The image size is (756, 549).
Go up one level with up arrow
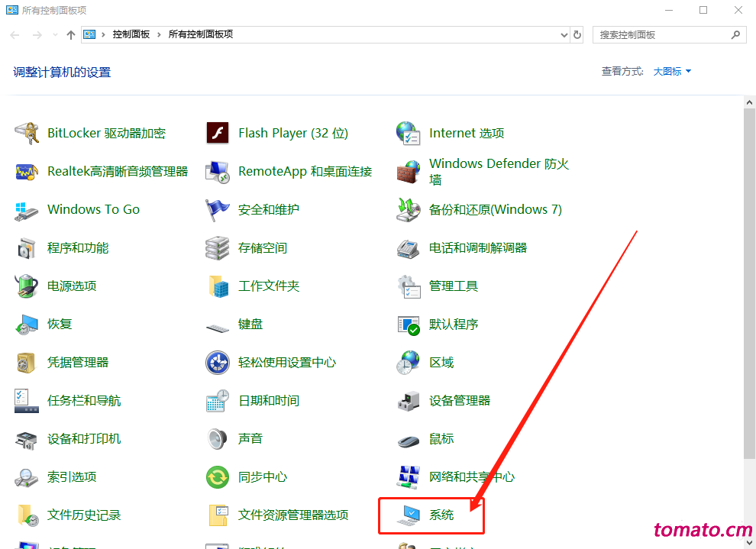(x=71, y=34)
